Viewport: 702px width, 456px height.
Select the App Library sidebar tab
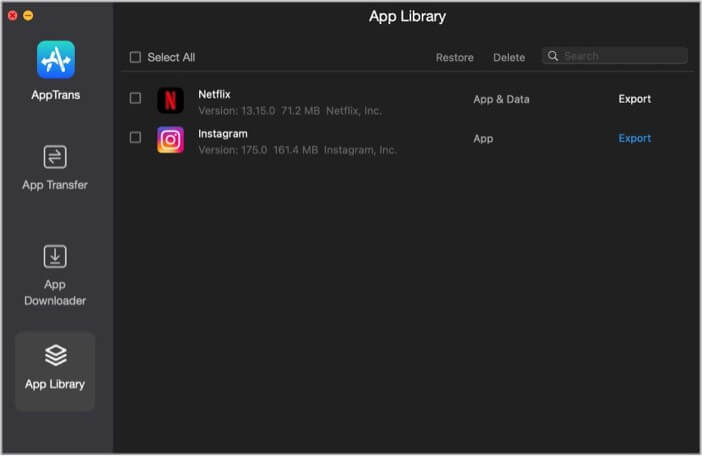[55, 371]
